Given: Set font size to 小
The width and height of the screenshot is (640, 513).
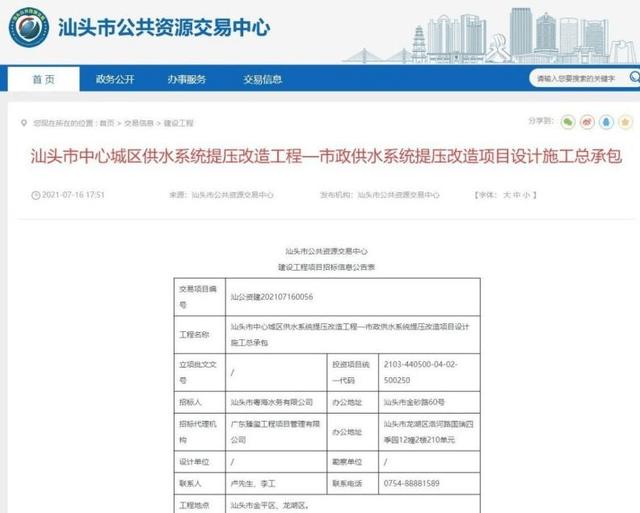Looking at the screenshot, I should [527, 195].
